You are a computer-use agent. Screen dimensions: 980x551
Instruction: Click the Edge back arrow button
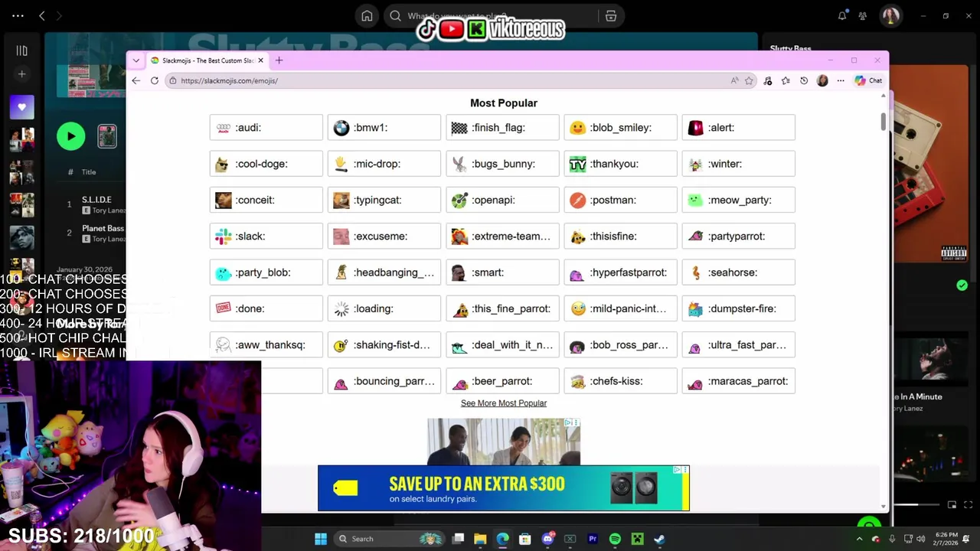(136, 80)
